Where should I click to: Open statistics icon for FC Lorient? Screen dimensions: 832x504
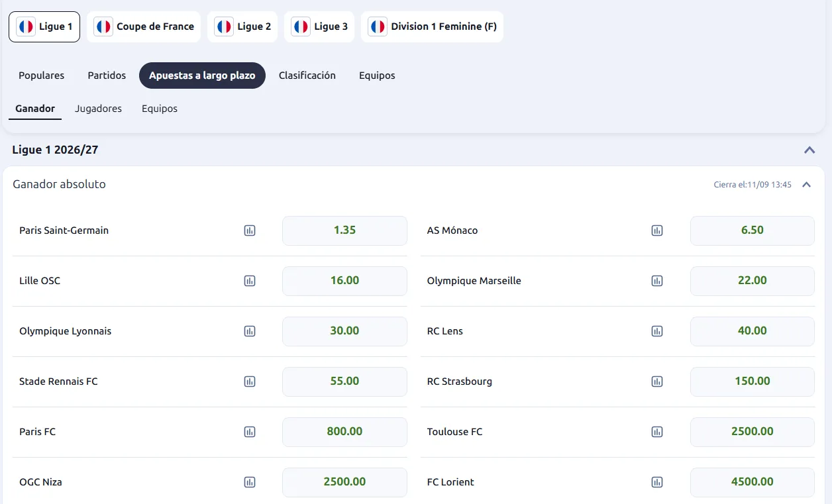point(657,482)
